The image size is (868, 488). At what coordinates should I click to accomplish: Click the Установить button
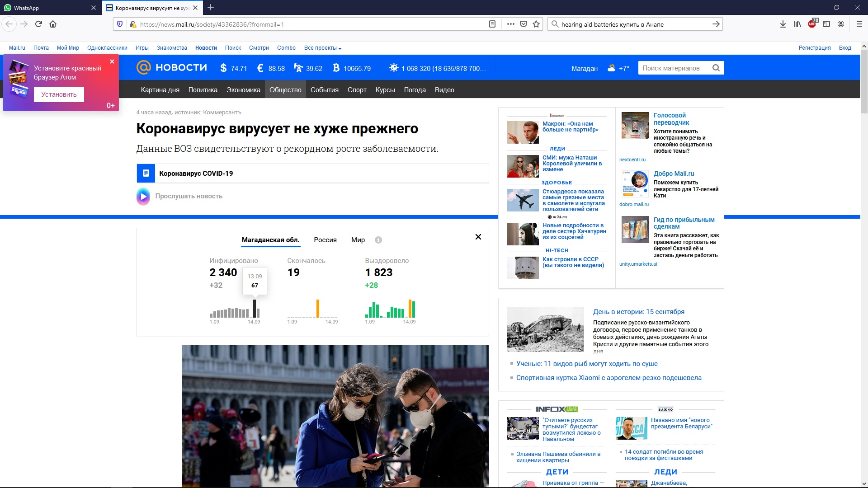(59, 94)
